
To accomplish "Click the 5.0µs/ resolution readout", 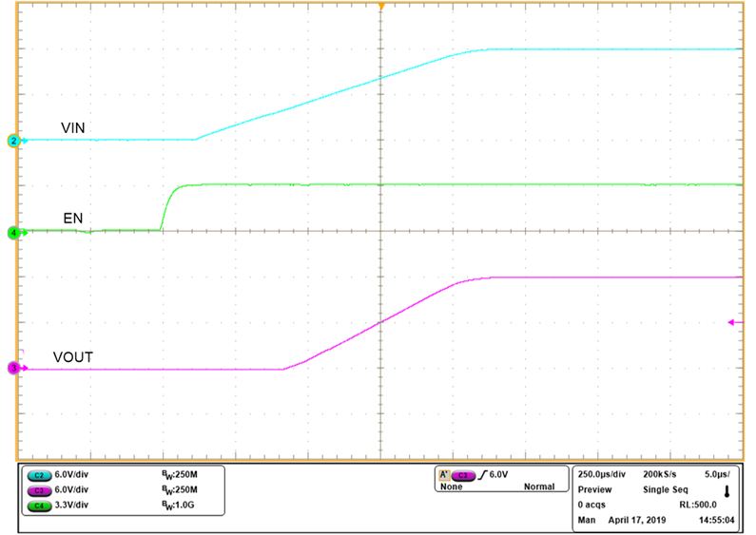I will tap(717, 474).
